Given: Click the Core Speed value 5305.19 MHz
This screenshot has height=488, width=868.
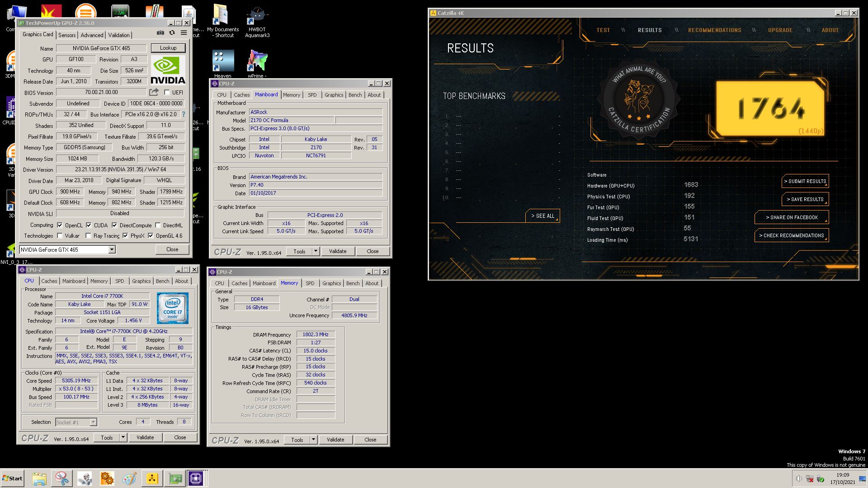Looking at the screenshot, I should pyautogui.click(x=76, y=380).
